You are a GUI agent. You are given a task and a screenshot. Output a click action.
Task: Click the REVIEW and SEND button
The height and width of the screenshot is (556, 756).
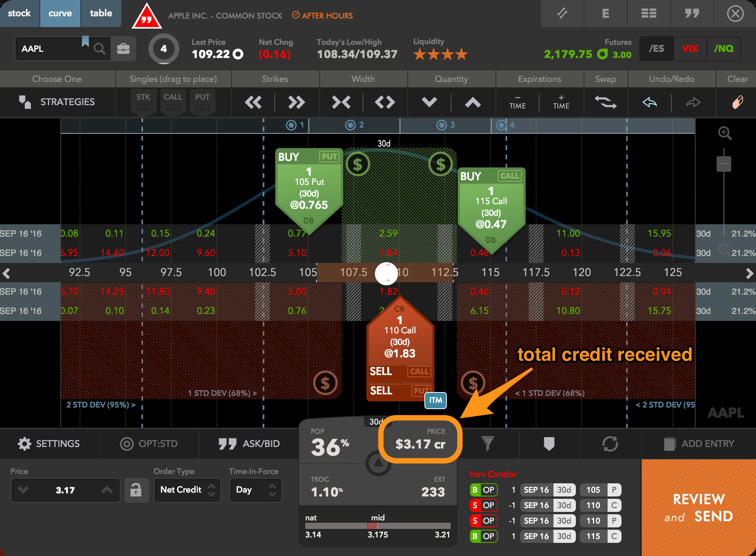click(698, 508)
